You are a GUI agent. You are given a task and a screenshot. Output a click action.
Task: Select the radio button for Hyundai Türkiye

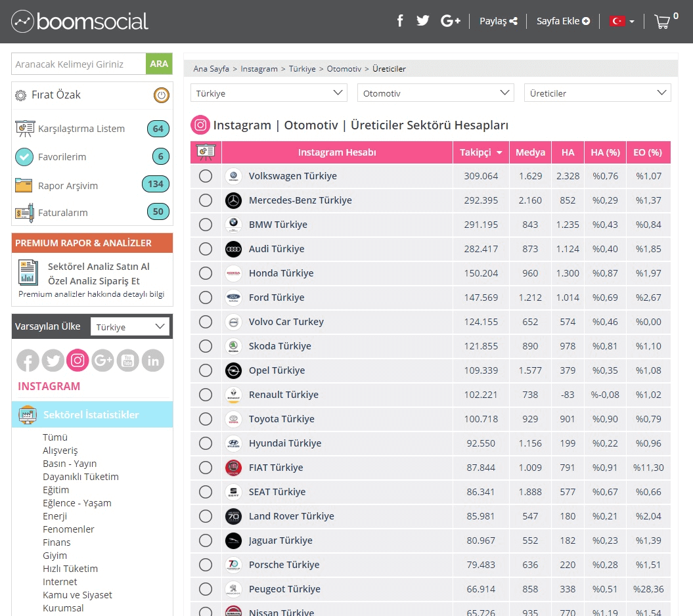click(206, 443)
